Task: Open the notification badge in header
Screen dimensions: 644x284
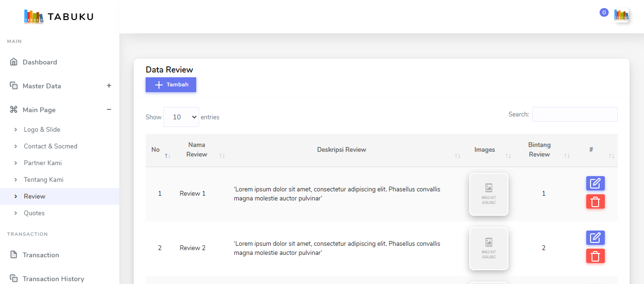Action: [x=604, y=12]
